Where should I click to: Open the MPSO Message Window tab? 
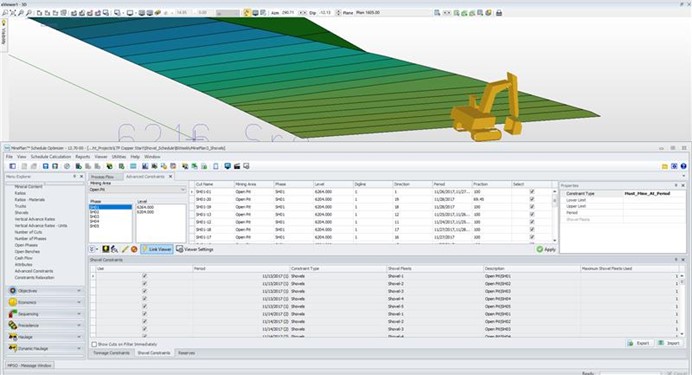click(x=30, y=365)
